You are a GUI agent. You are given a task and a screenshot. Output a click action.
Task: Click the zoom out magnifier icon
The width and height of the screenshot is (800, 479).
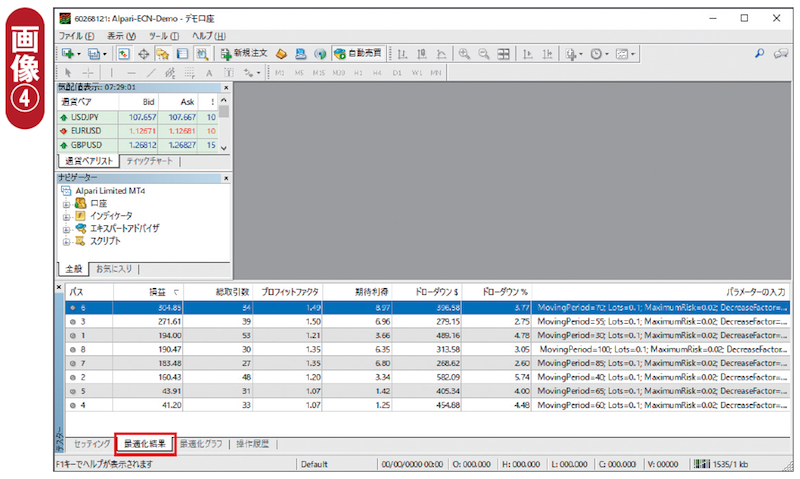[x=483, y=54]
